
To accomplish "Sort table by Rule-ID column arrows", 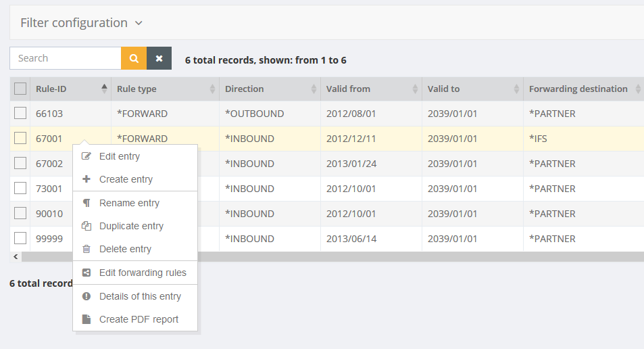I will click(x=104, y=89).
